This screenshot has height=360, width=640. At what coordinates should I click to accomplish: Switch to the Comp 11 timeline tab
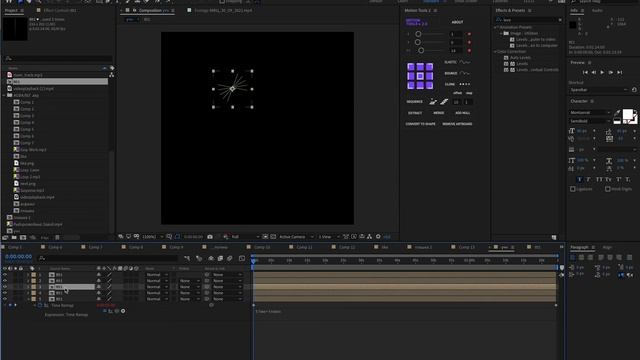304,247
